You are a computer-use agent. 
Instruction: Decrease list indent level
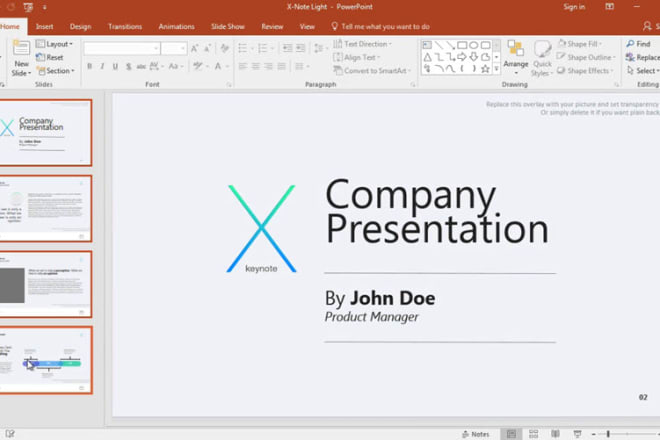pyautogui.click(x=287, y=48)
